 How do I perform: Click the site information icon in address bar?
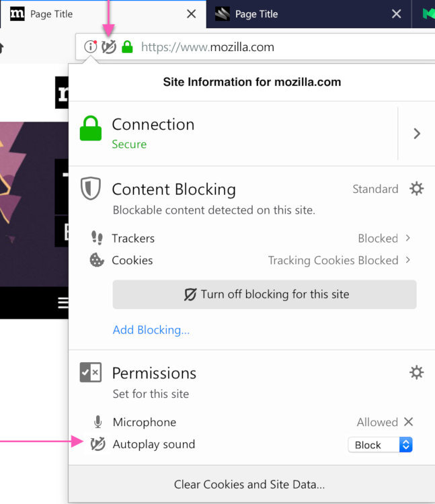pyautogui.click(x=90, y=47)
